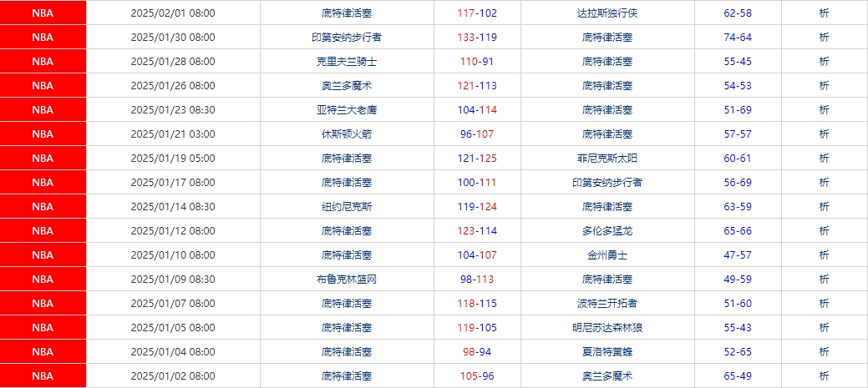Click the final score 98-113
Screen dimensions: 868x388
tap(477, 280)
